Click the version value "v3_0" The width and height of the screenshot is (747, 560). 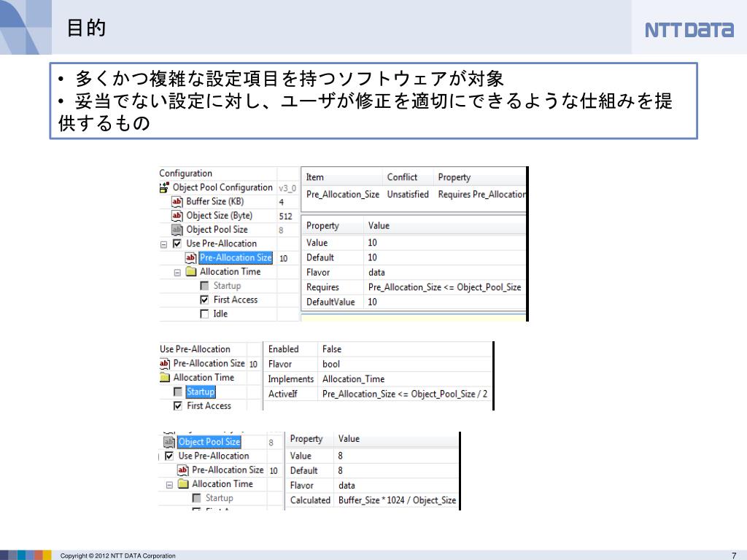tap(287, 188)
